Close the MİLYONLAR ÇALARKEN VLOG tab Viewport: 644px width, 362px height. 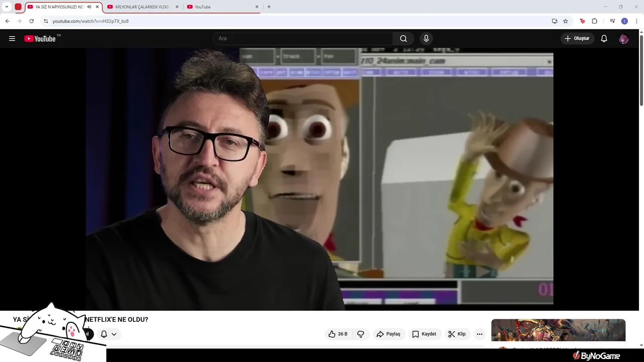[177, 7]
